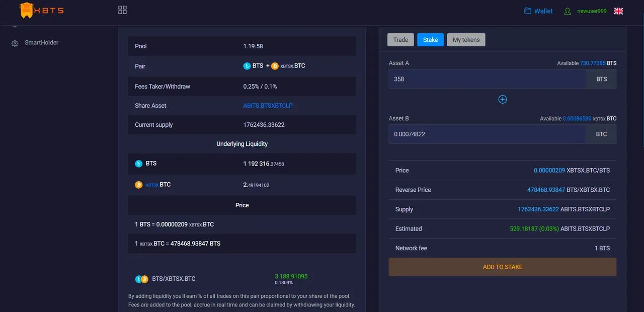Viewport: 644px width, 312px height.
Task: Click the user profile icon
Action: [568, 11]
